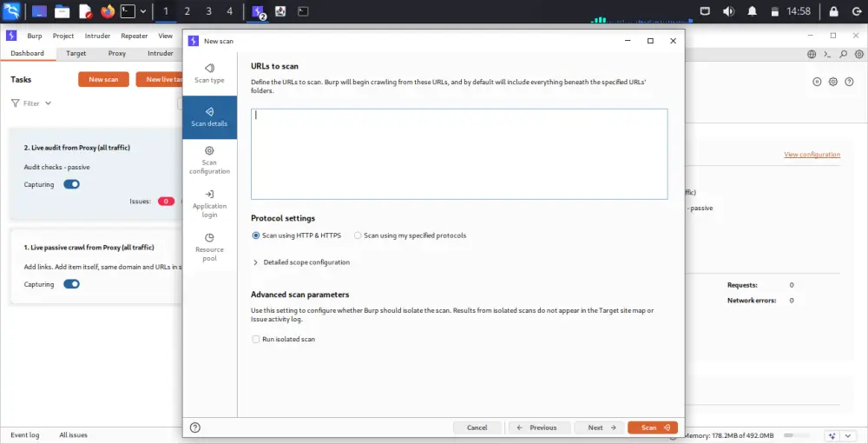Click the Cancel button
The width and height of the screenshot is (868, 444).
tap(477, 427)
